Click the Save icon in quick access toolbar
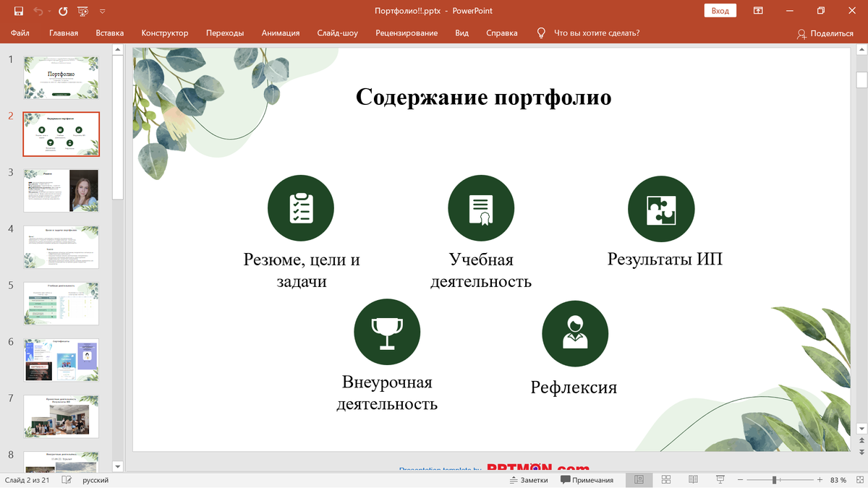This screenshot has width=868, height=488. coord(19,11)
